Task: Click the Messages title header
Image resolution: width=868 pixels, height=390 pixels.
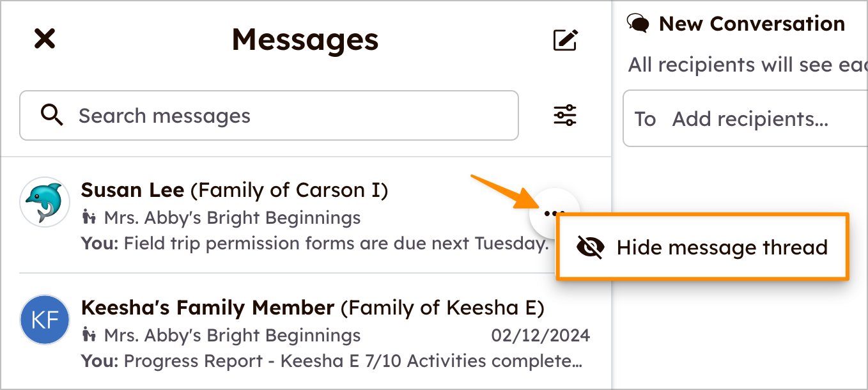Action: click(305, 40)
